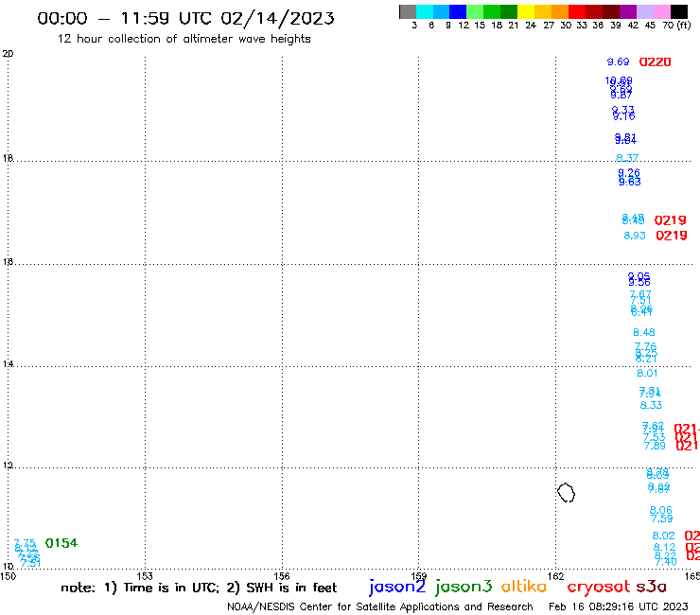Viewport: 700px width, 615px height.
Task: Click the jason2 satellite legend label
Action: [x=397, y=587]
